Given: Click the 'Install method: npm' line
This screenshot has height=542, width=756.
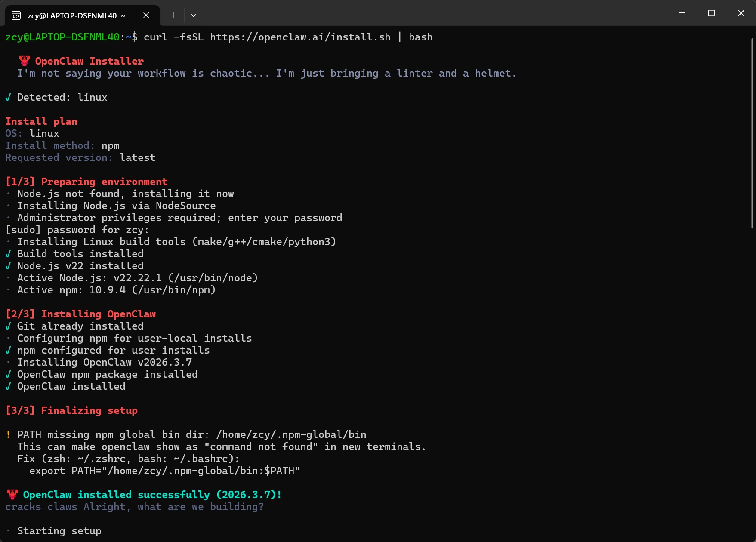Looking at the screenshot, I should pos(62,145).
